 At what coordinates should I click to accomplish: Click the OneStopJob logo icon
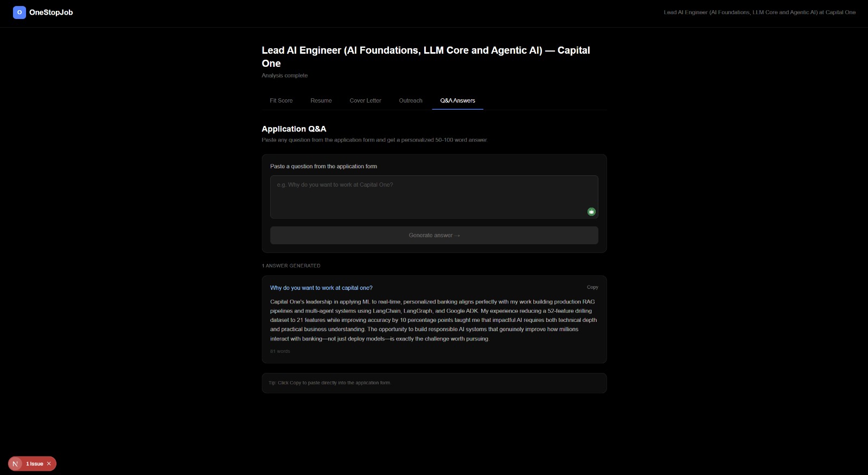[20, 12]
